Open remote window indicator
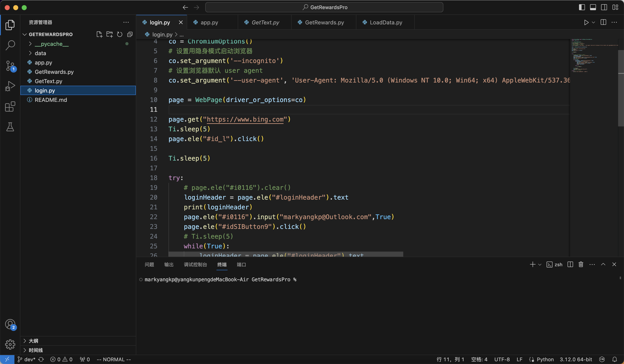The height and width of the screenshot is (364, 624). (7, 359)
